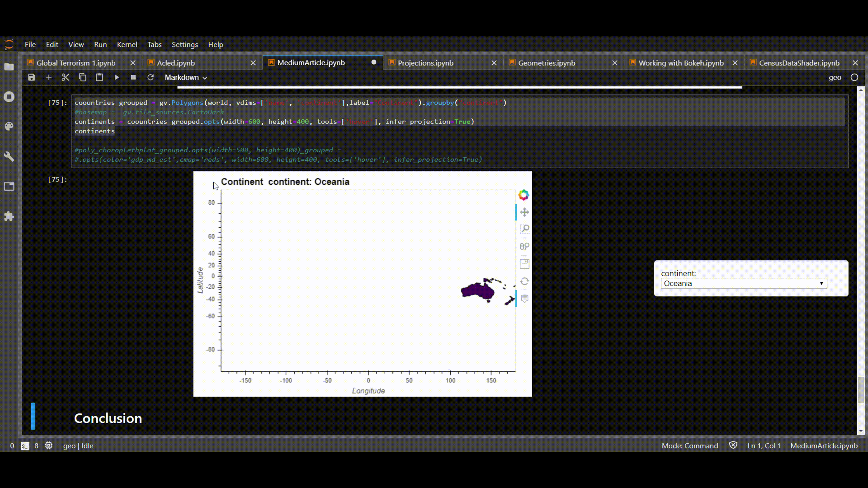Toggle the Bokeh box zoom tool
This screenshot has height=488, width=868.
click(524, 229)
